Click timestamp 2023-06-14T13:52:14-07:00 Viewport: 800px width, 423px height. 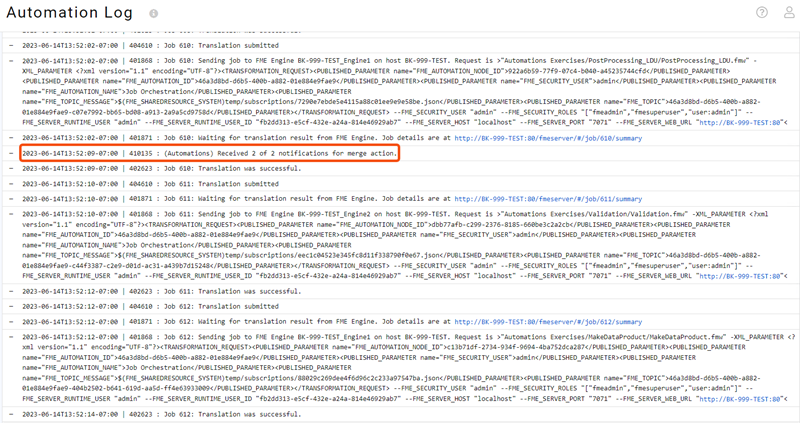[x=70, y=414]
